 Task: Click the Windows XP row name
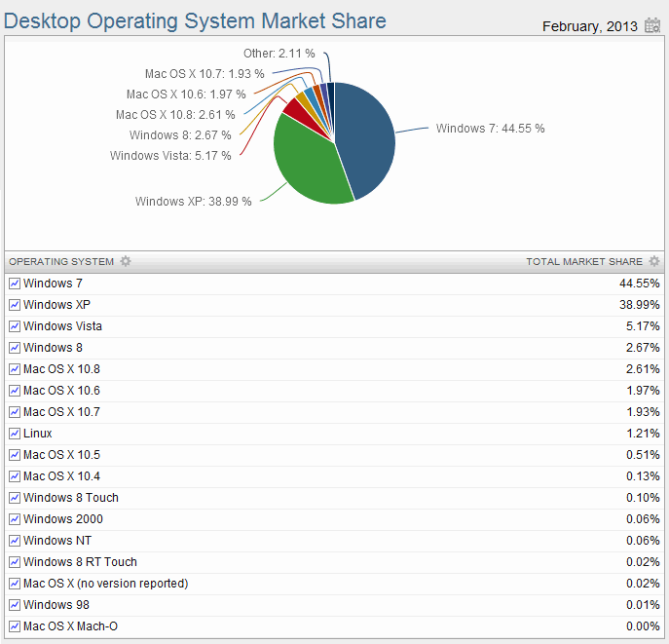click(x=56, y=305)
